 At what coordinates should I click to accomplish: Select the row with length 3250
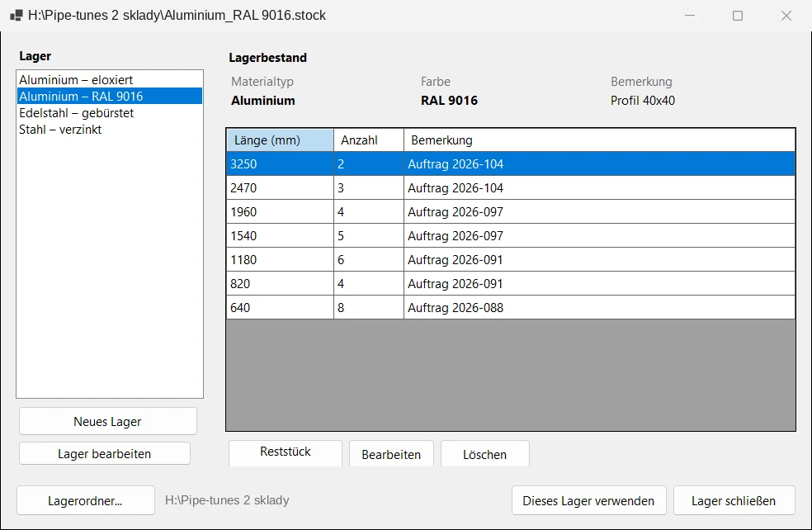(x=511, y=163)
